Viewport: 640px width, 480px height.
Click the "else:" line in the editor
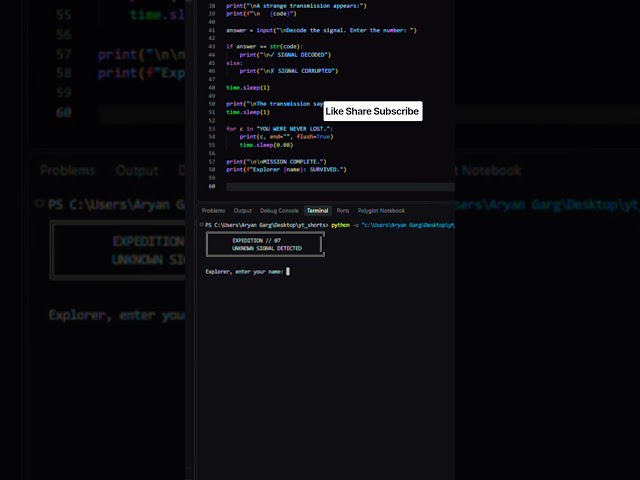click(x=234, y=63)
